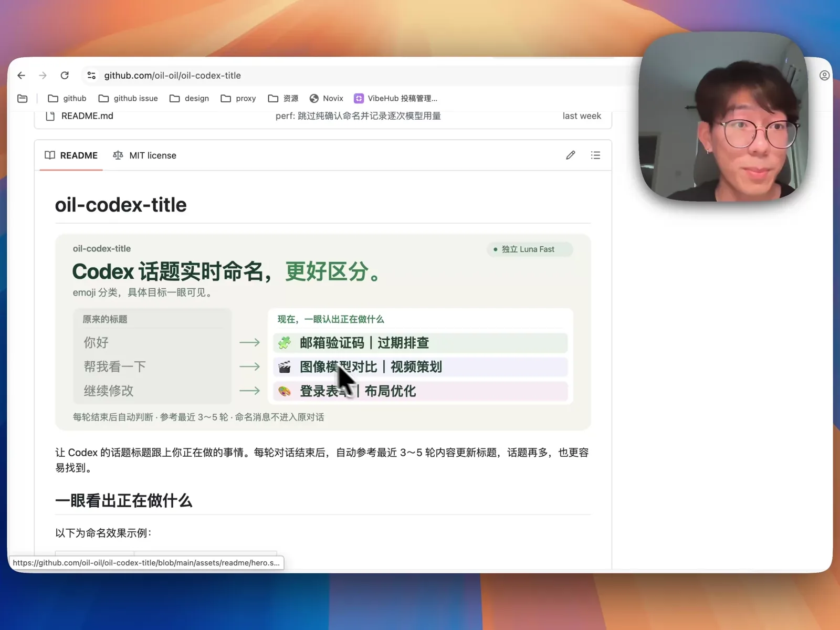Image resolution: width=840 pixels, height=630 pixels.
Task: Reload the page with the refresh icon
Action: pos(65,76)
